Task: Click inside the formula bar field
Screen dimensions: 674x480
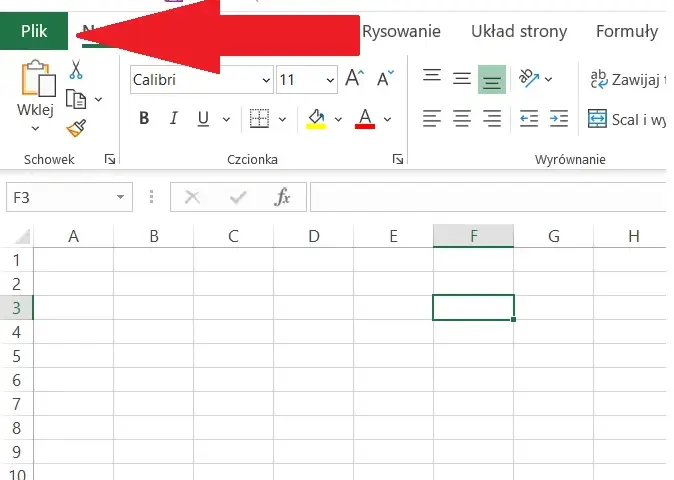Action: (x=488, y=197)
